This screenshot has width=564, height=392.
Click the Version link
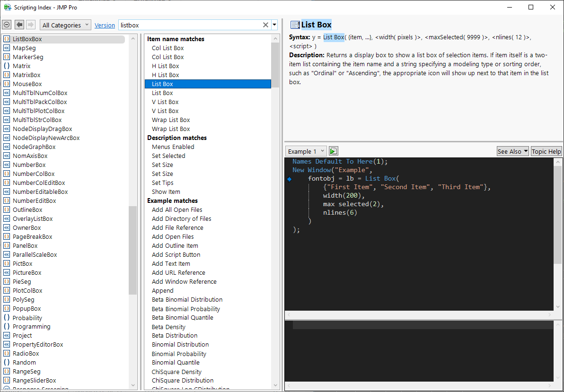105,25
